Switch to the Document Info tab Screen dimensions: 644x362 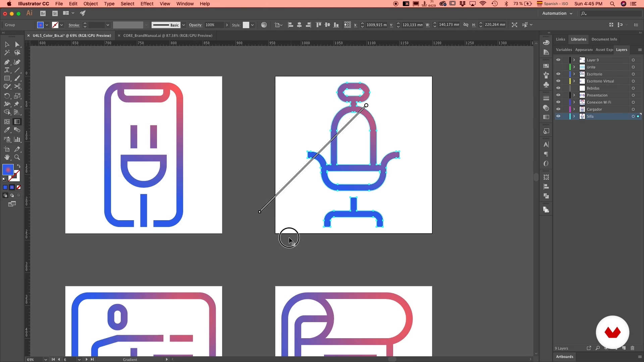(x=604, y=39)
